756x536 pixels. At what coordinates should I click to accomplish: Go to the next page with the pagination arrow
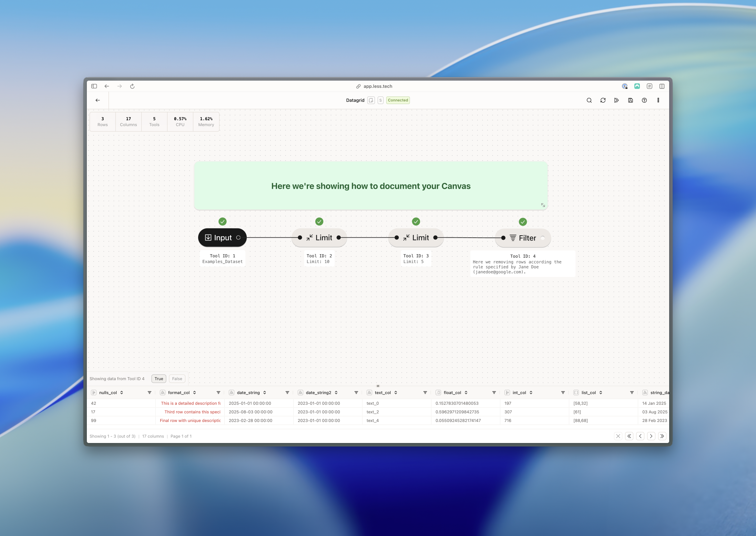(x=651, y=436)
